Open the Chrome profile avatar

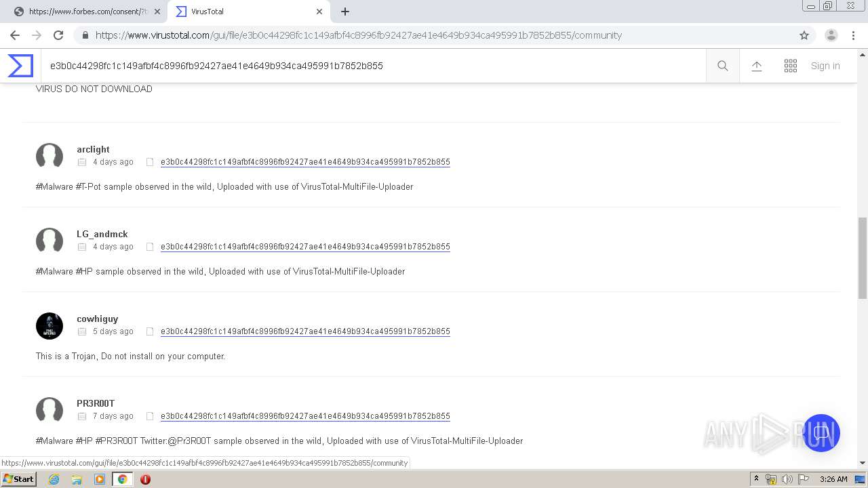[831, 35]
